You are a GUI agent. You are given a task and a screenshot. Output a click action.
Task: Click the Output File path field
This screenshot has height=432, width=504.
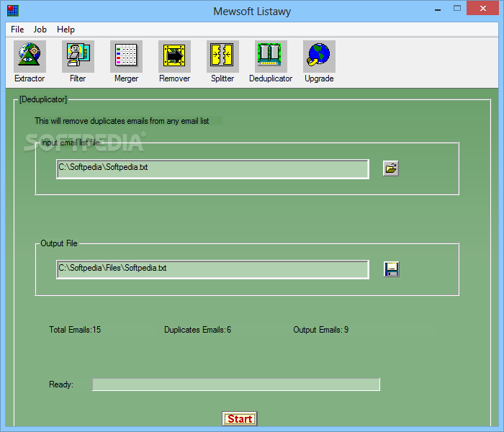[212, 270]
